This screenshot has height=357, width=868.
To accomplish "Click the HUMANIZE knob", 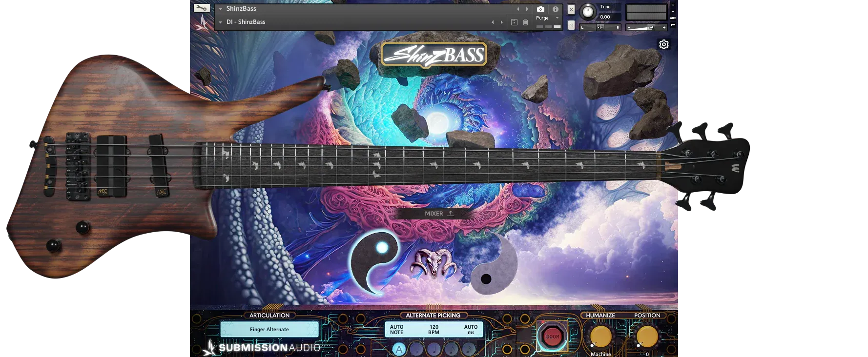I will 601,337.
